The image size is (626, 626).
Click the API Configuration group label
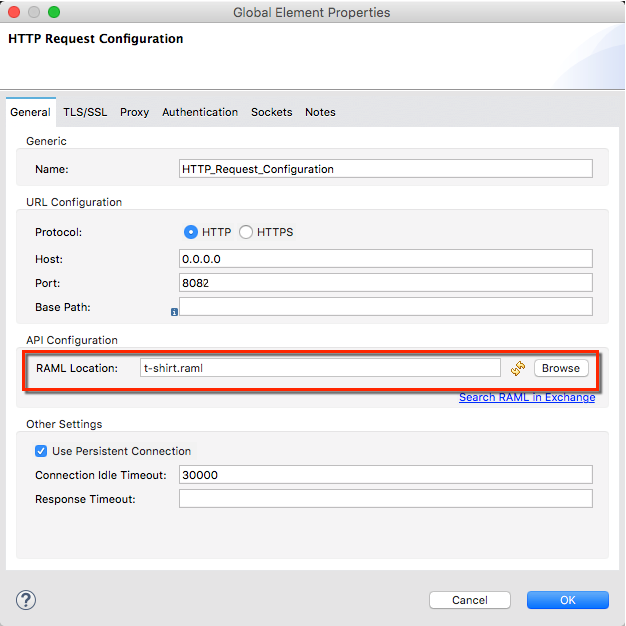(72, 340)
